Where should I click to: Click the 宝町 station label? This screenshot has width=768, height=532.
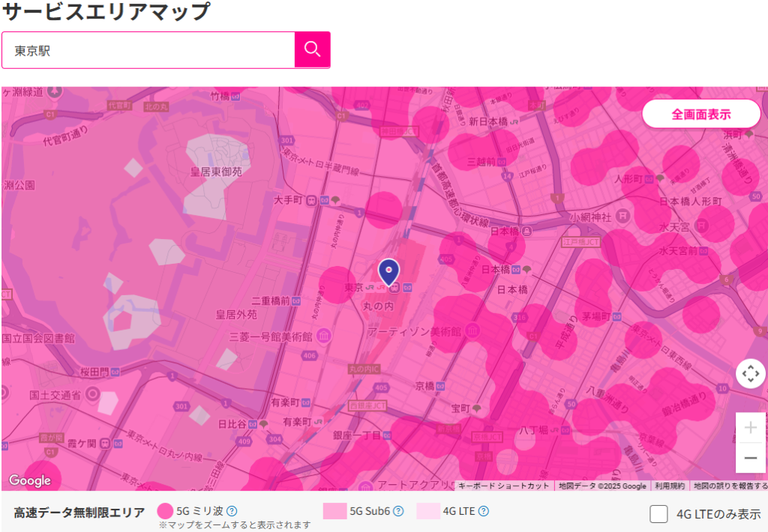click(460, 408)
